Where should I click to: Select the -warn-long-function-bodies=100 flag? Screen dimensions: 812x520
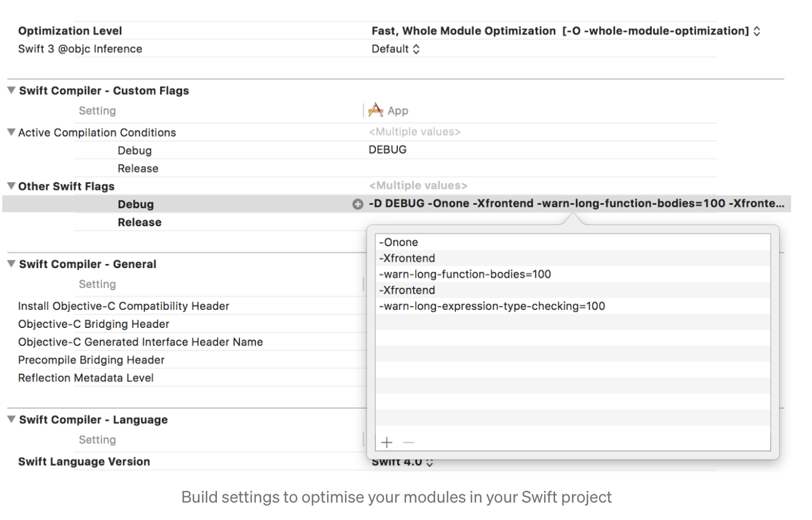click(x=465, y=273)
